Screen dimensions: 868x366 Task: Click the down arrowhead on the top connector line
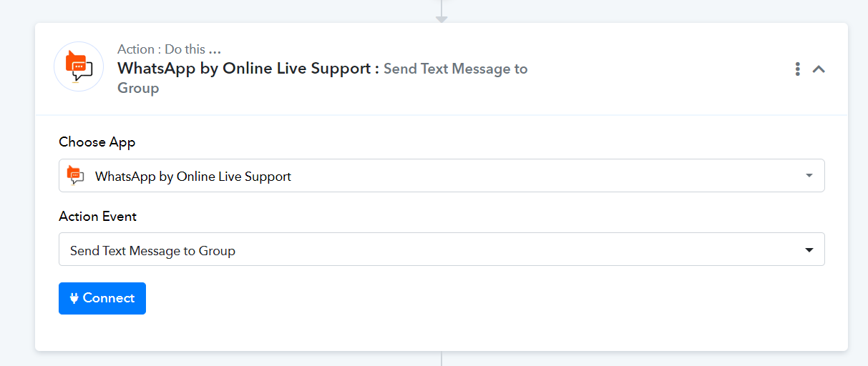click(x=442, y=19)
